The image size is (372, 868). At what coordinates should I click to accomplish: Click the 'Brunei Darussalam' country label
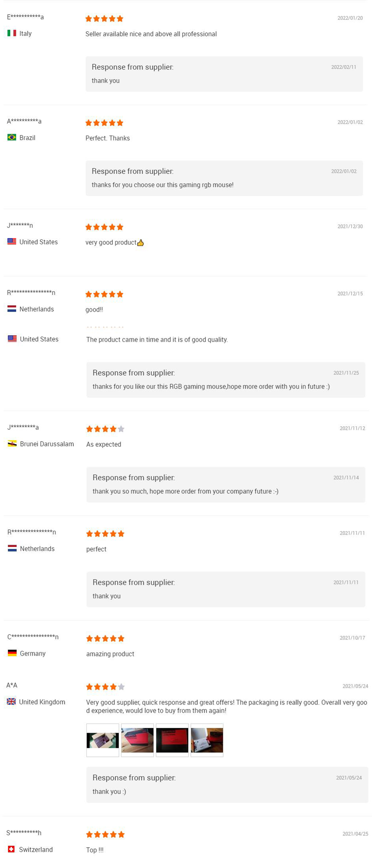[47, 444]
